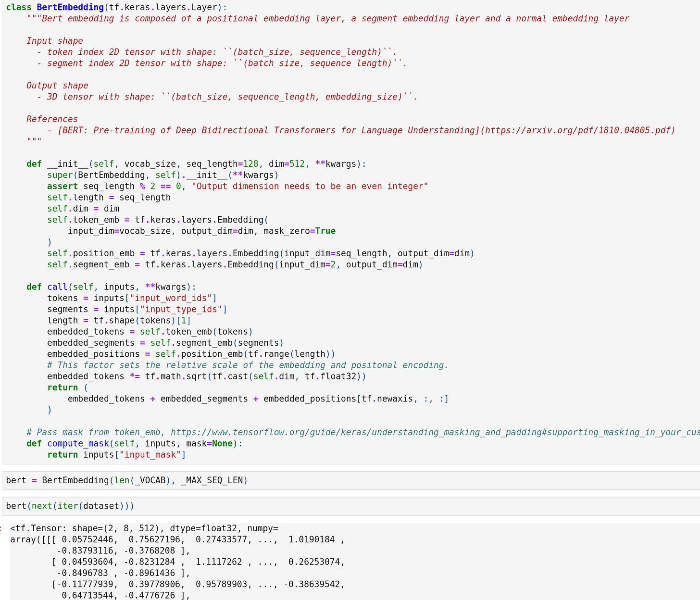
Task: Click the 'def __init__' method signature line
Action: [x=196, y=164]
